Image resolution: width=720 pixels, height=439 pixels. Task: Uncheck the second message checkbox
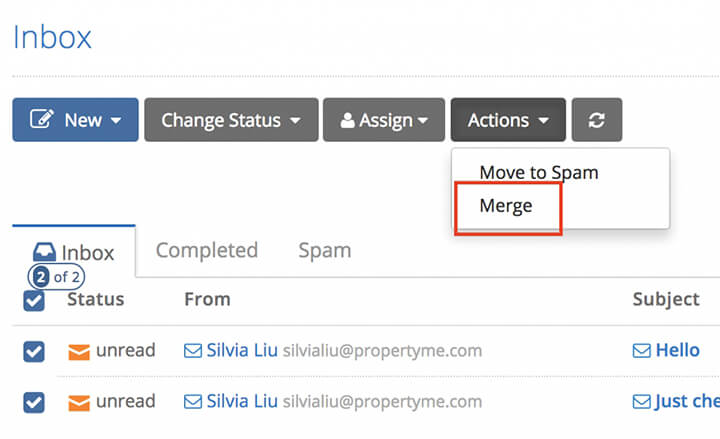pyautogui.click(x=34, y=403)
